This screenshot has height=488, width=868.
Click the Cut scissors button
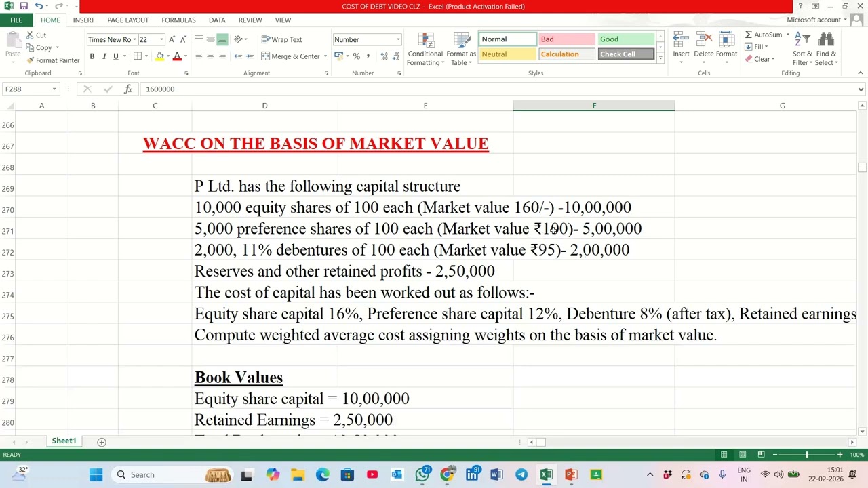pos(37,35)
